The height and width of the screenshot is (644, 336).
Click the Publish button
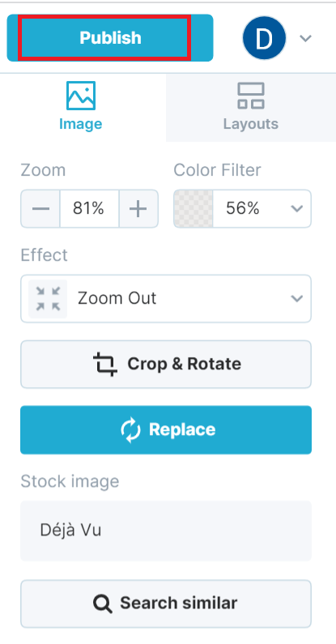pyautogui.click(x=110, y=38)
